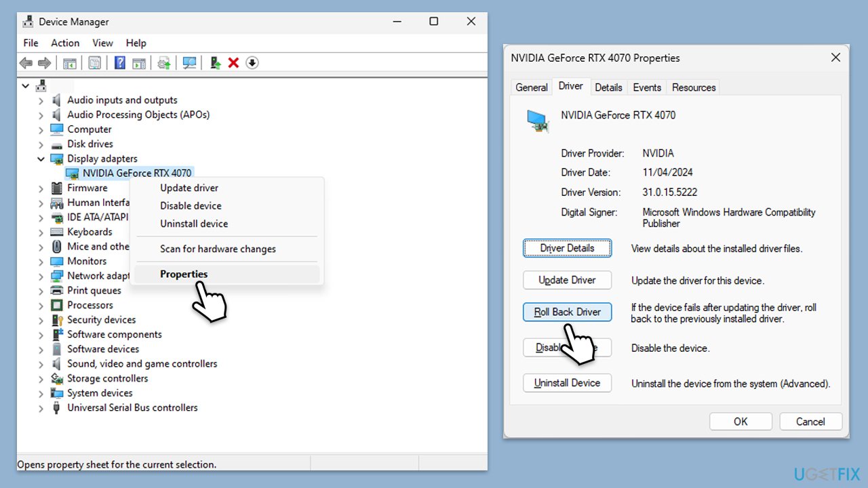Switch to the Resources tab
This screenshot has height=488, width=868.
click(694, 87)
